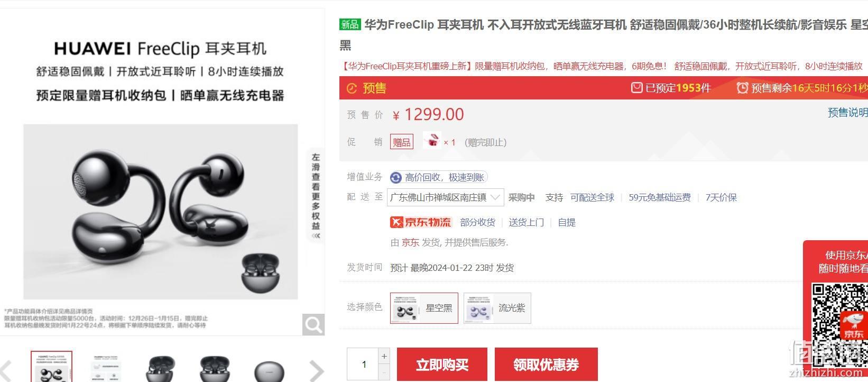Increase quantity with plus stepper
868x382 pixels.
(384, 357)
